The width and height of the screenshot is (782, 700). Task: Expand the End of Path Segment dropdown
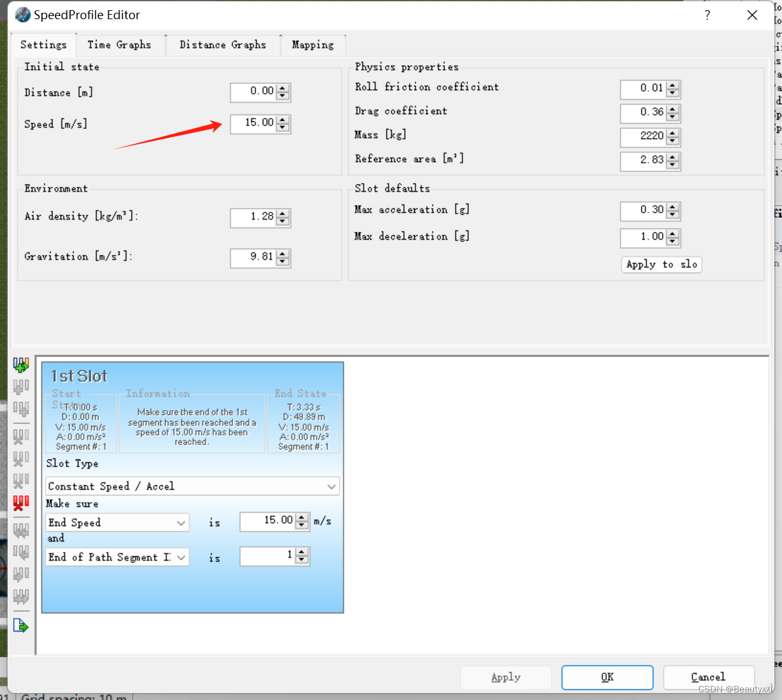click(x=118, y=557)
